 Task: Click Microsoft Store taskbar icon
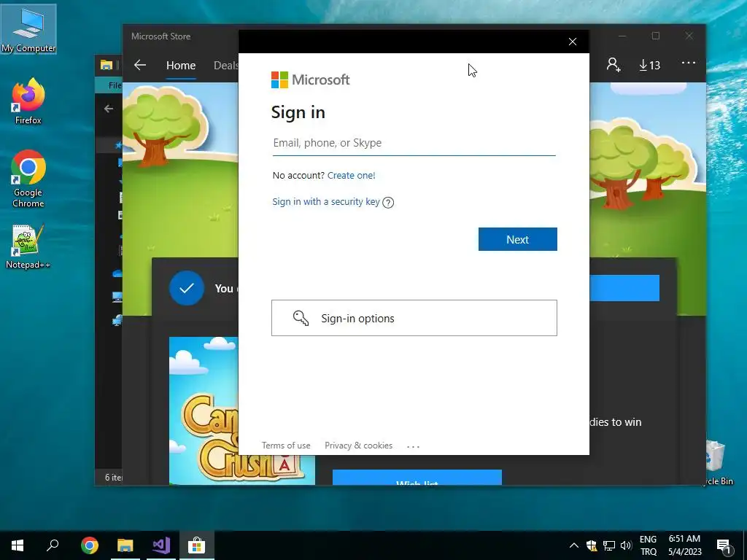click(x=196, y=545)
